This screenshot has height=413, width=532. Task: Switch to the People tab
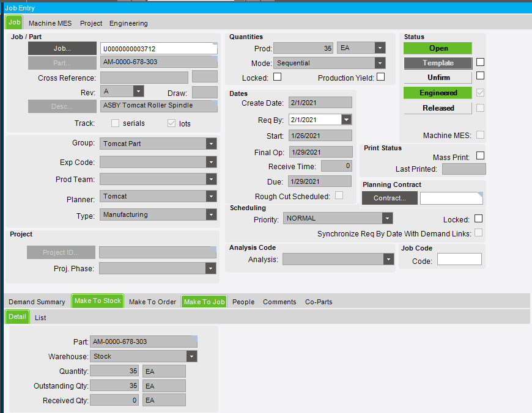tap(243, 302)
